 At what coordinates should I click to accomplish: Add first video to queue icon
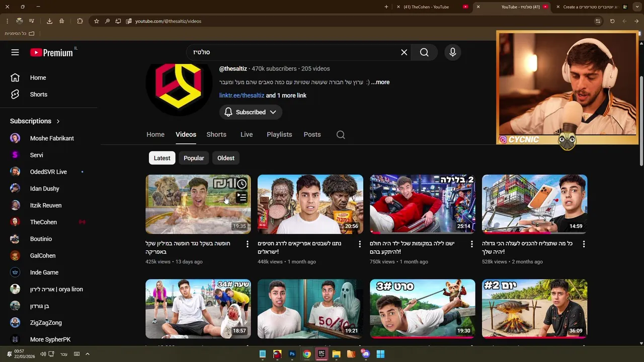[242, 198]
